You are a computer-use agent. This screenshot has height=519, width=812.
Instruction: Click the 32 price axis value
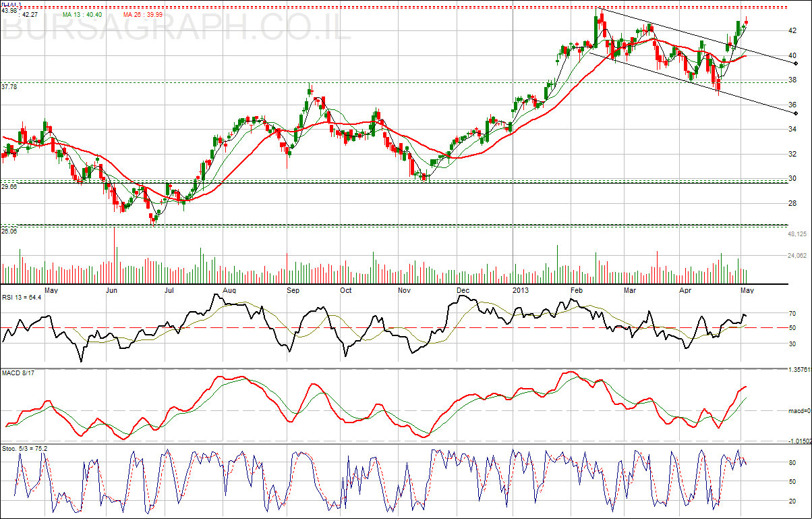pyautogui.click(x=793, y=155)
